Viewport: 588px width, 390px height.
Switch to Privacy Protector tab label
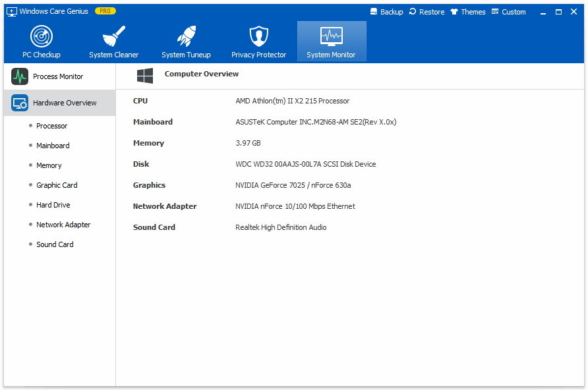[x=259, y=55]
